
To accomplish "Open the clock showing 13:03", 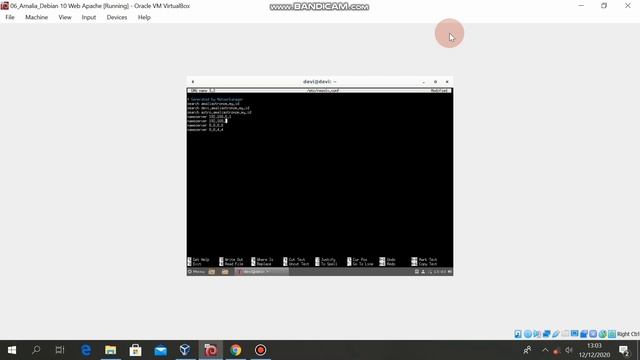I will 594,350.
